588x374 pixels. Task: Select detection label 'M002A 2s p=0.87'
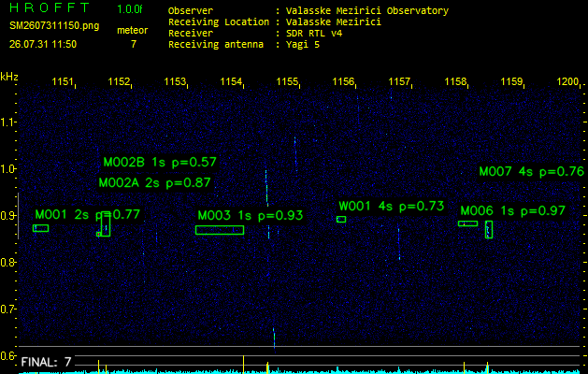pyautogui.click(x=154, y=183)
